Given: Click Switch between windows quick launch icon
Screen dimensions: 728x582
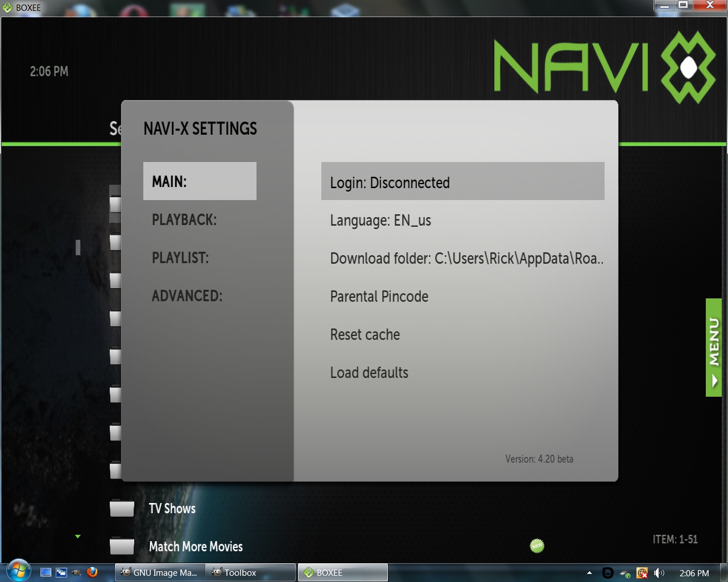Looking at the screenshot, I should (x=61, y=572).
